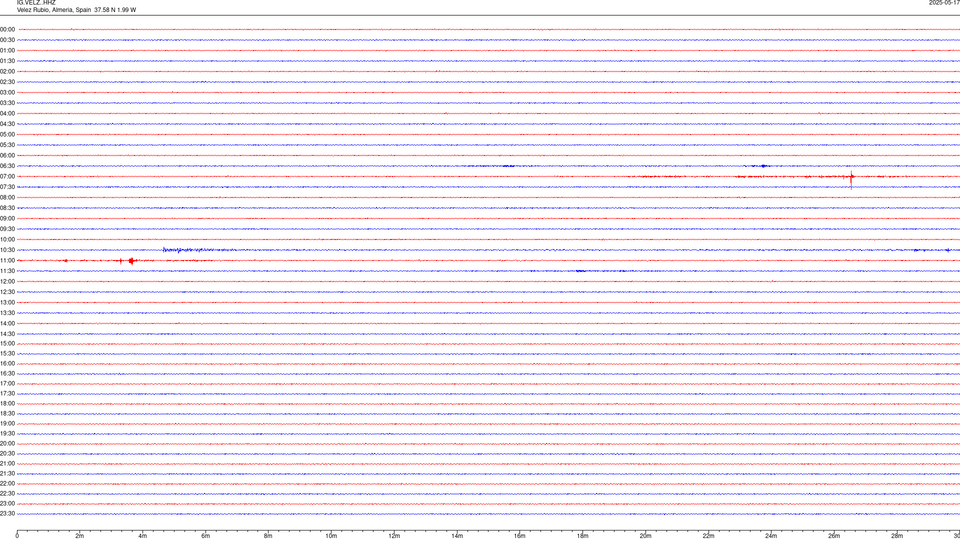960x540 pixels.
Task: Click the strongest red burst on the 11:00 trace
Action: coord(131,261)
